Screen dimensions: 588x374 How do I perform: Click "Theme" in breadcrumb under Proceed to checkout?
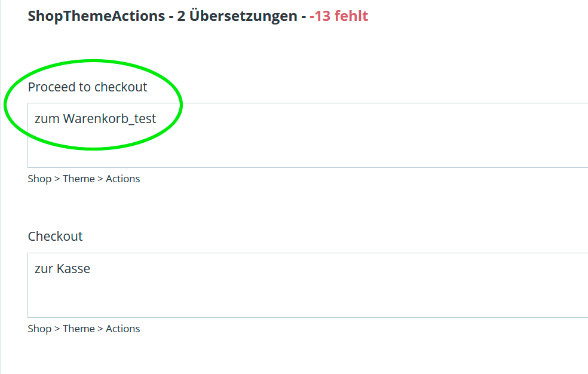click(79, 179)
